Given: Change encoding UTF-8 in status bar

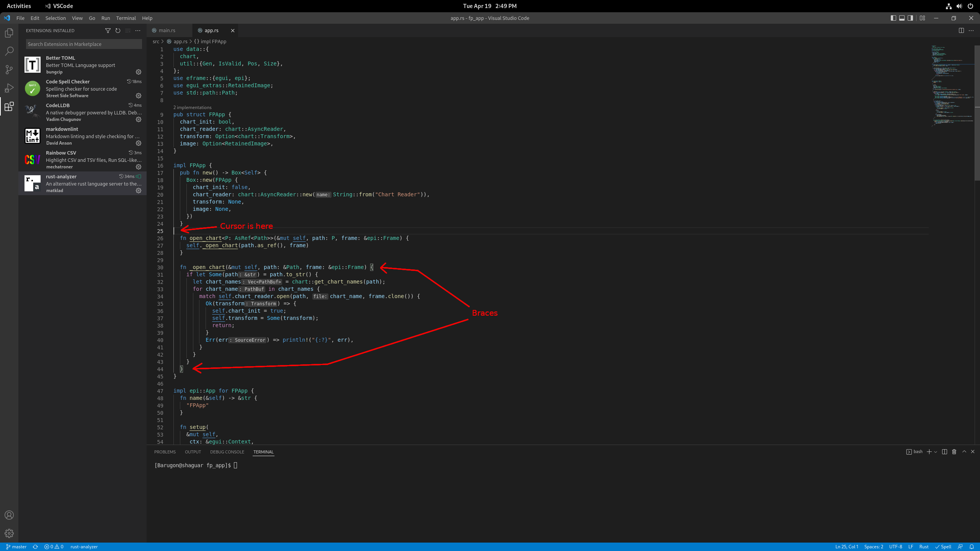Looking at the screenshot, I should pos(895,547).
